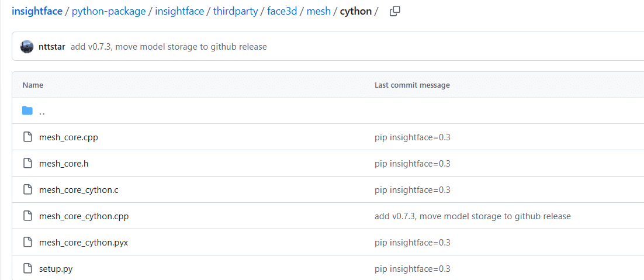The height and width of the screenshot is (280, 644).
Task: Open commit 'pip insightface=0.3' for mesh_core.cpp
Action: [x=413, y=137]
